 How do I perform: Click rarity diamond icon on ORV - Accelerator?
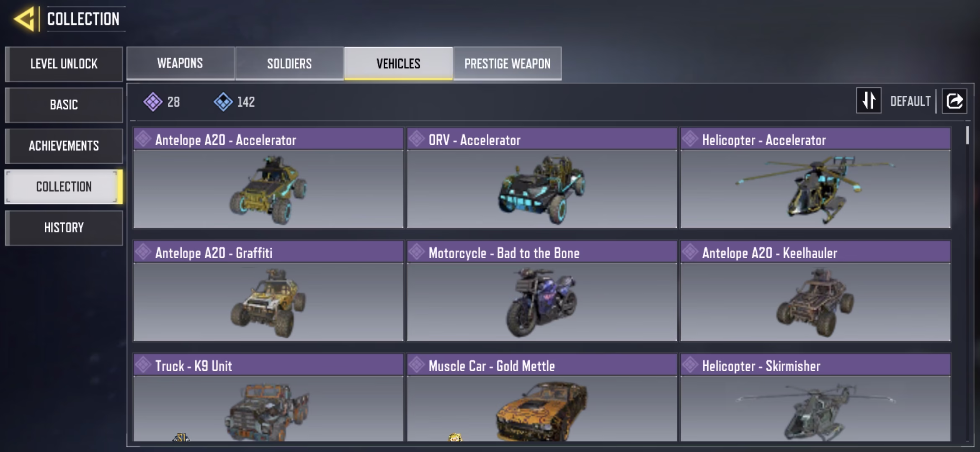417,139
